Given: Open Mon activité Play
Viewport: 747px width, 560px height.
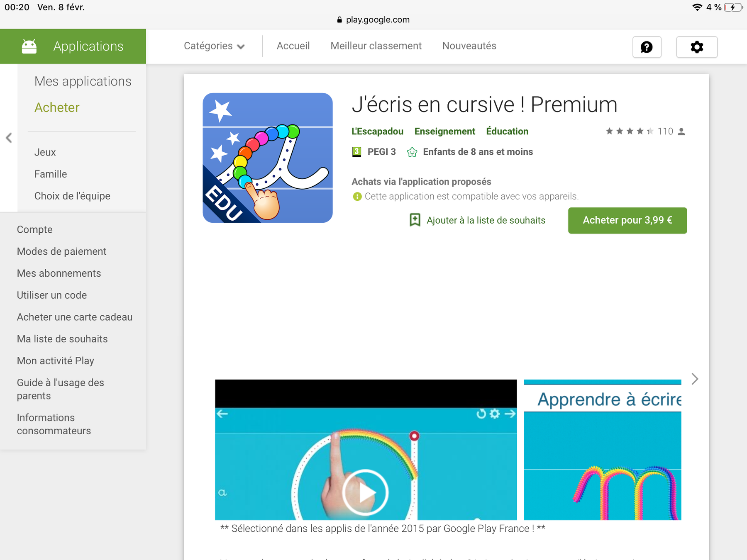Looking at the screenshot, I should (56, 361).
